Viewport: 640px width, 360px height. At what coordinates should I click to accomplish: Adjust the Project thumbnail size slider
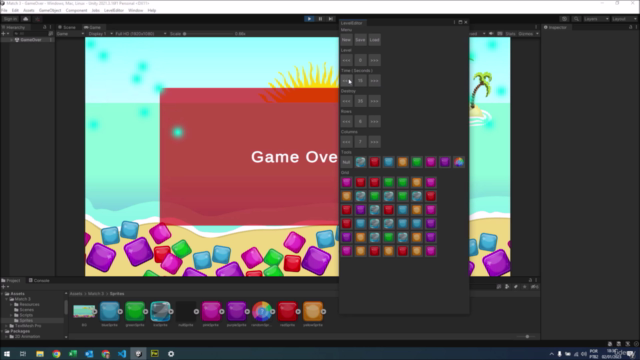pos(526,337)
